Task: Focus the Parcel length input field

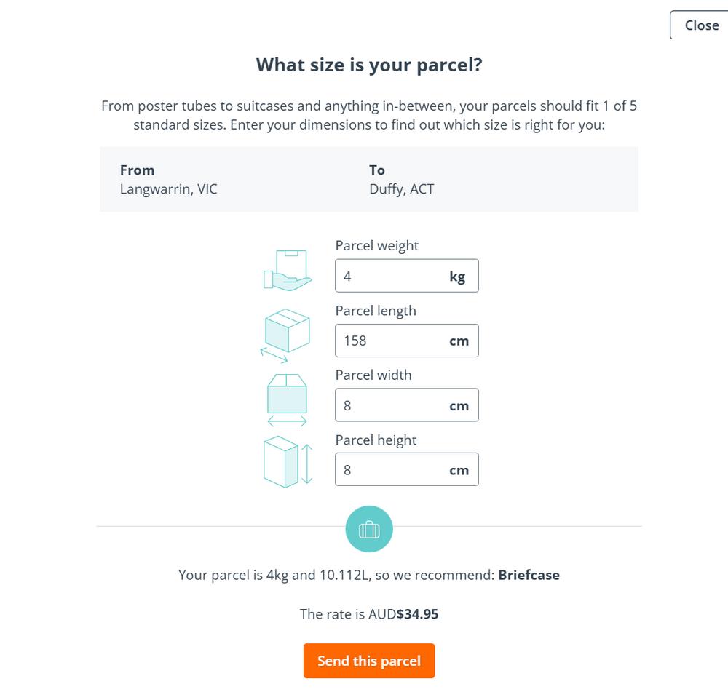Action: pos(407,341)
